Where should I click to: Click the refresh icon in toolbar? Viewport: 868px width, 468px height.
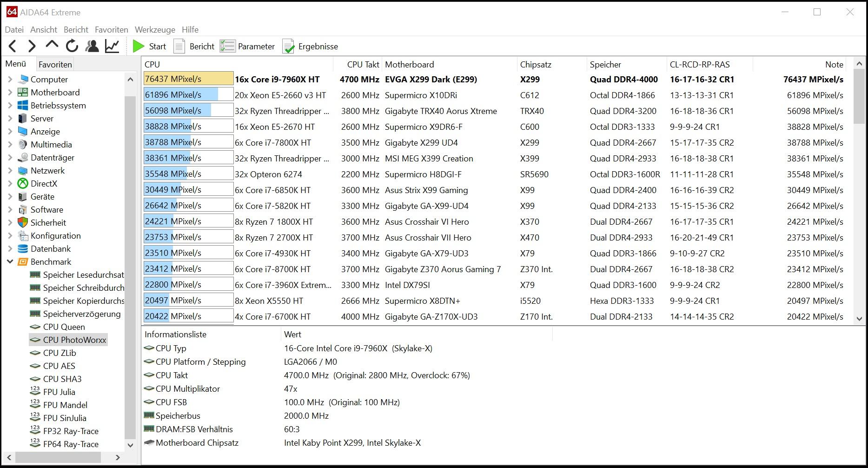pyautogui.click(x=72, y=46)
